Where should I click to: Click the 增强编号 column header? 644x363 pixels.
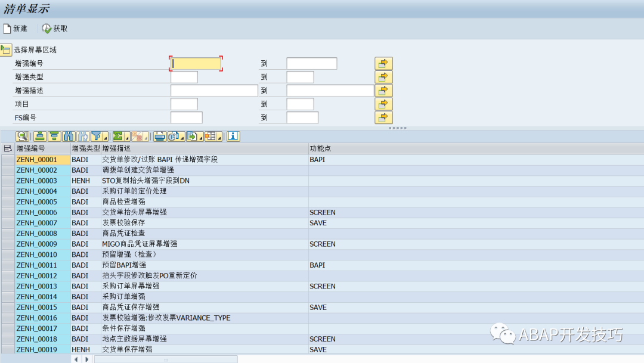pos(43,148)
